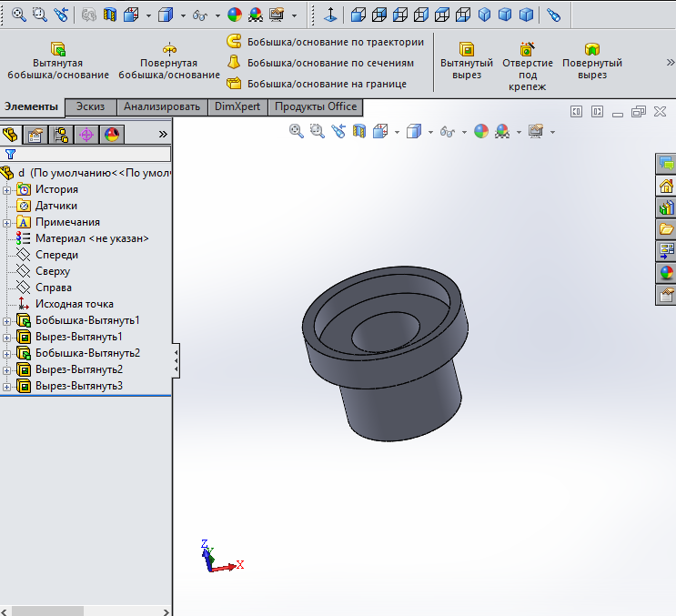
Task: Select Материал <не указан> item
Action: pyautogui.click(x=91, y=238)
